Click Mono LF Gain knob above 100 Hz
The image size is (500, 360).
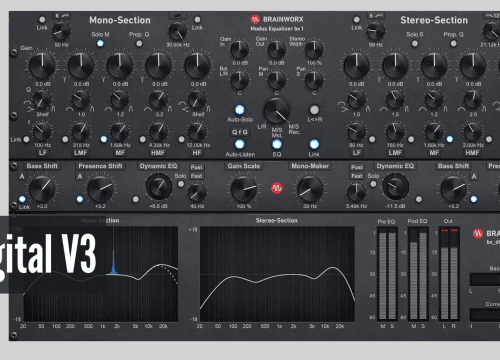pyautogui.click(x=42, y=66)
